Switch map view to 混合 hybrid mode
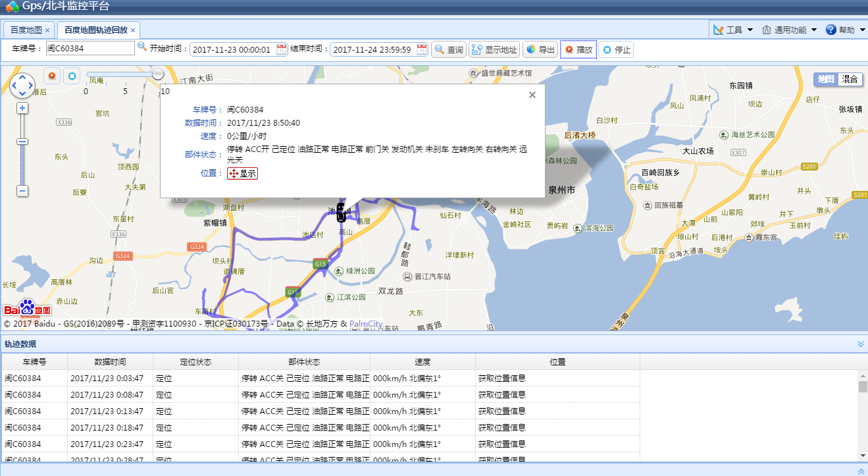 tap(850, 79)
